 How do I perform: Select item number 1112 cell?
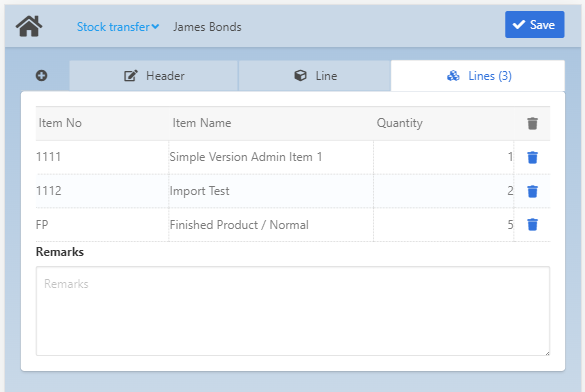point(102,191)
